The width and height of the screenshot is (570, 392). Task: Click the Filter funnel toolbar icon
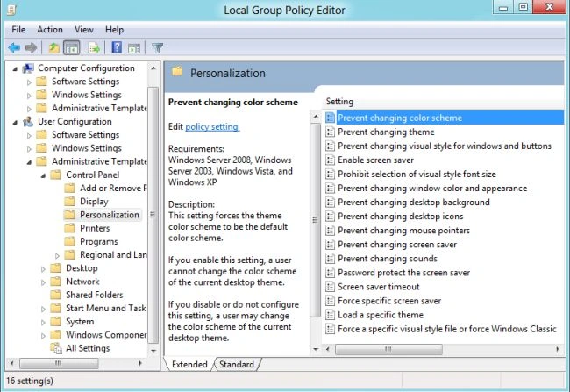point(157,47)
